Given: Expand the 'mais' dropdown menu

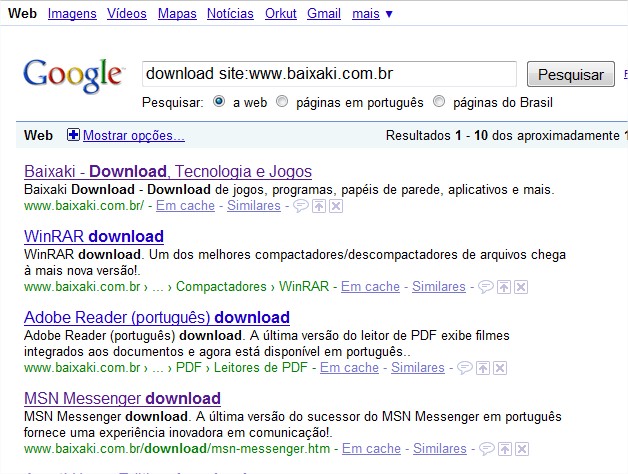Looking at the screenshot, I should pyautogui.click(x=372, y=14).
